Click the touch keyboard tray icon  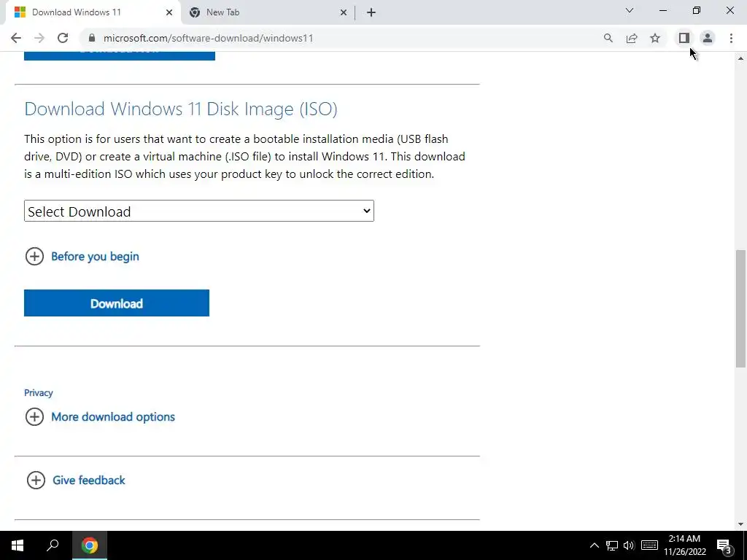point(649,545)
